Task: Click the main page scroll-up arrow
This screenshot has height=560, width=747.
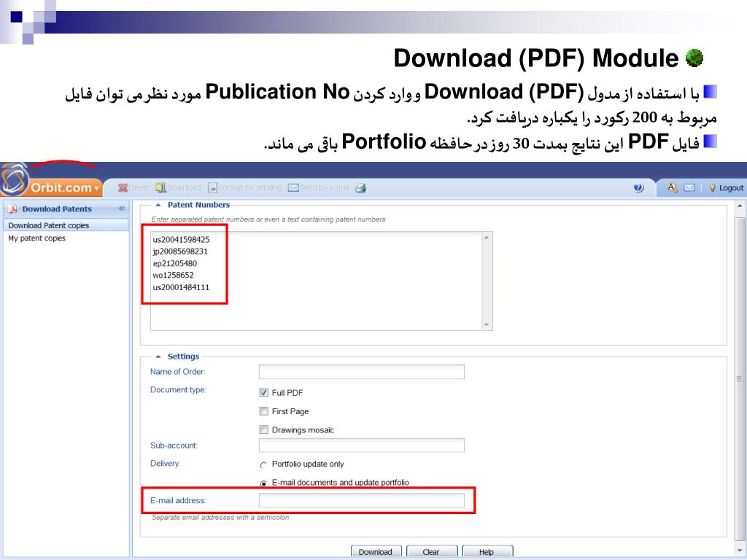Action: [x=740, y=206]
